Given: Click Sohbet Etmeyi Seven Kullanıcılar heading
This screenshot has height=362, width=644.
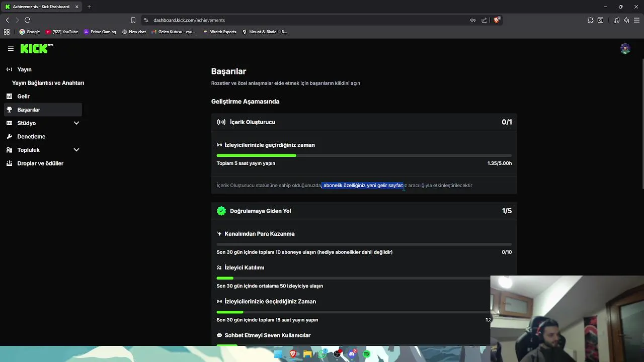Looking at the screenshot, I should coord(268,335).
